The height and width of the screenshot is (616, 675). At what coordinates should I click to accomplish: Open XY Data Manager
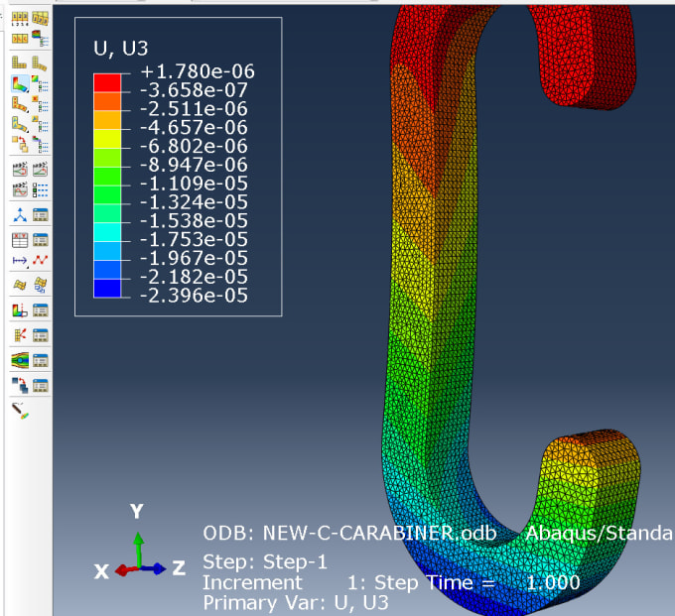(x=41, y=240)
